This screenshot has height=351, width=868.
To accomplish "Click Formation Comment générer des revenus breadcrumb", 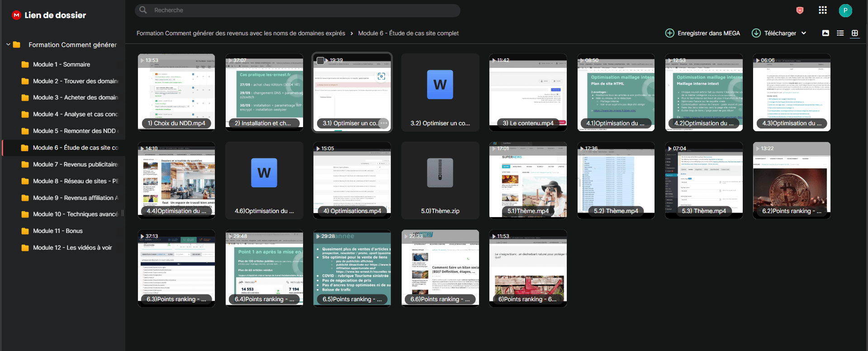I will pos(241,33).
